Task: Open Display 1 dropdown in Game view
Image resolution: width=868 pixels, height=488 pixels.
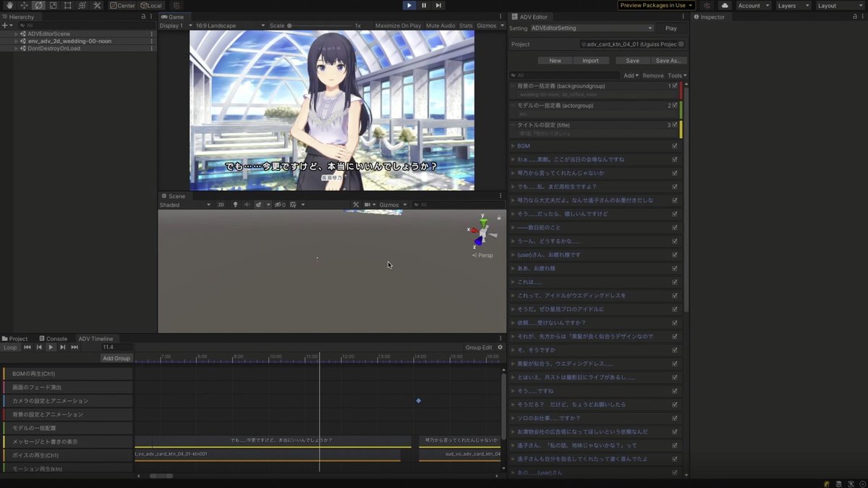Action: click(x=176, y=25)
